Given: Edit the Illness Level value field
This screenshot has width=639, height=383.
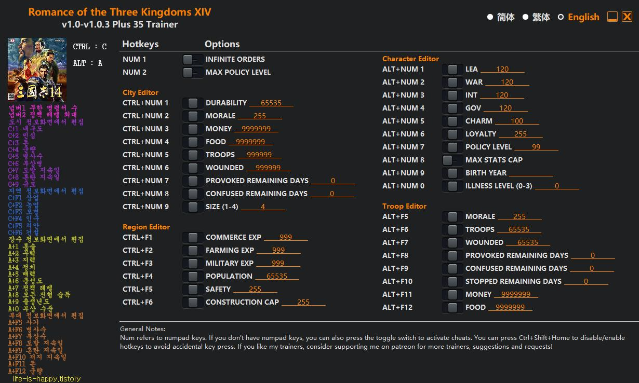Looking at the screenshot, I should pos(557,186).
